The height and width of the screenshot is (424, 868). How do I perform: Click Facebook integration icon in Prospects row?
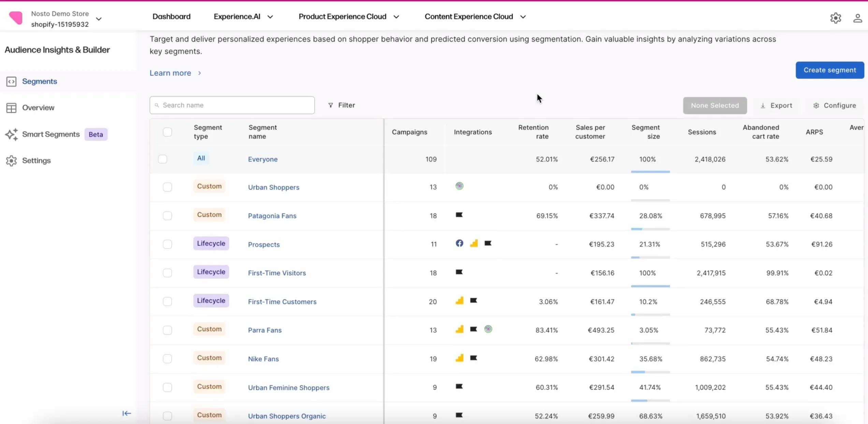[x=459, y=243]
